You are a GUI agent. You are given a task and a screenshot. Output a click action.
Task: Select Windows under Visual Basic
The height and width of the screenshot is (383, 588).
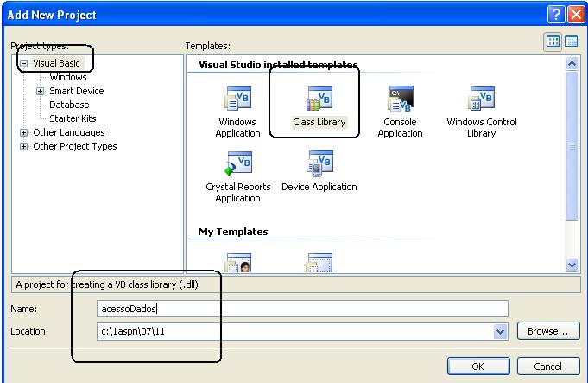(68, 77)
